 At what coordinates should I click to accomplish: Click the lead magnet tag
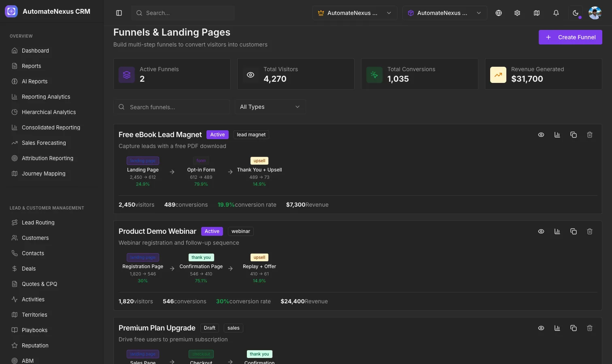click(251, 135)
